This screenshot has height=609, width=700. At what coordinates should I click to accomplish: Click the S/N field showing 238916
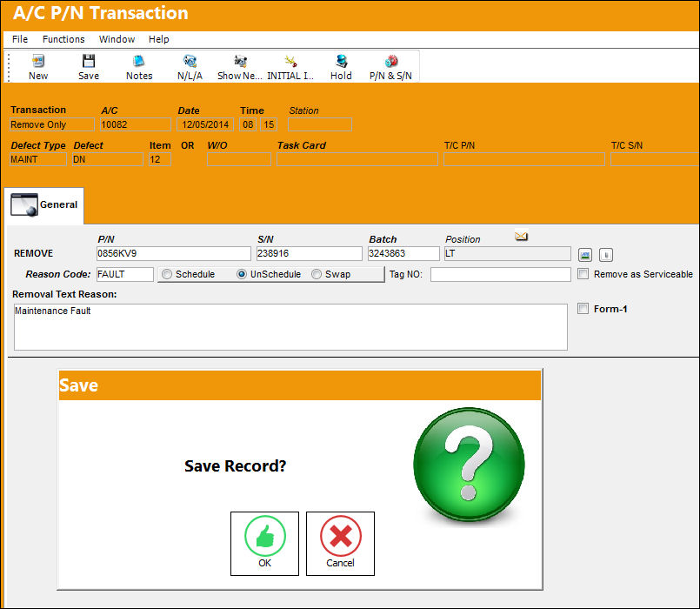[309, 253]
